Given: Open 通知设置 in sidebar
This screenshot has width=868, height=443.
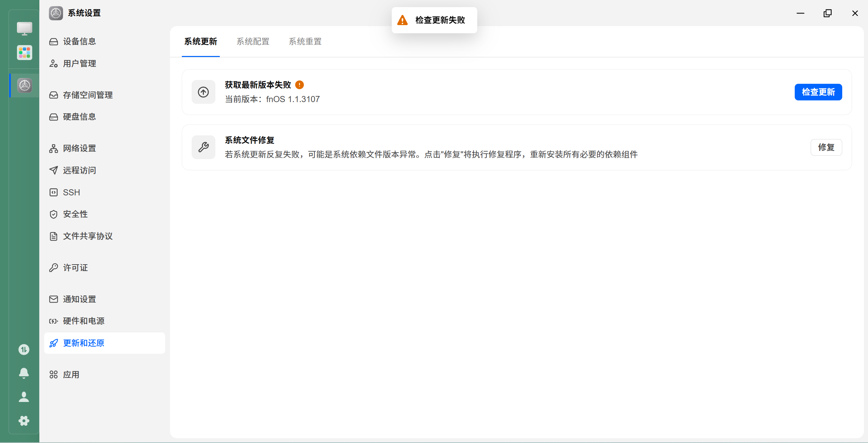Looking at the screenshot, I should pos(104,299).
